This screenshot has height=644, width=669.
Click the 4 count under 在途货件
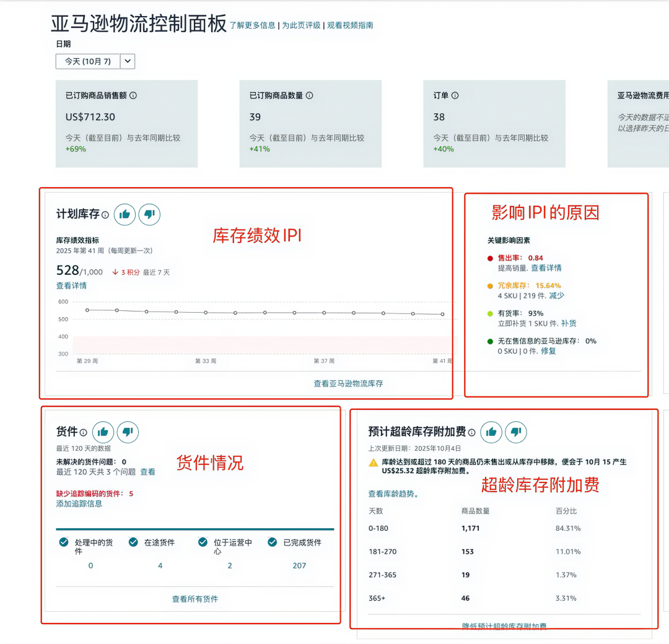click(x=160, y=565)
